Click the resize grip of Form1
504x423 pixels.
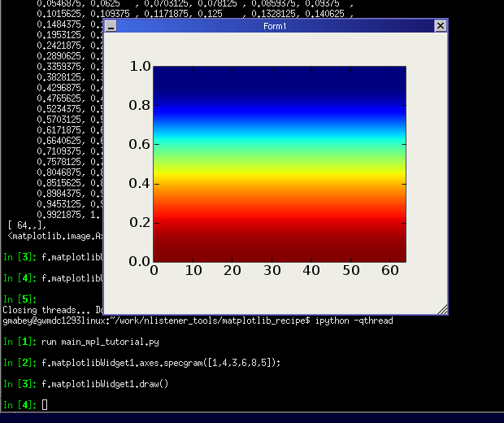(x=442, y=309)
